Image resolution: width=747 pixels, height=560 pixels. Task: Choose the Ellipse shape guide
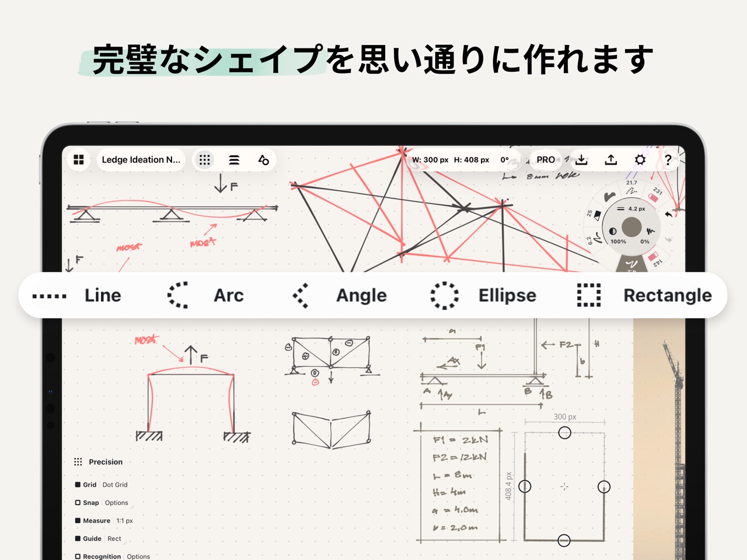(483, 296)
